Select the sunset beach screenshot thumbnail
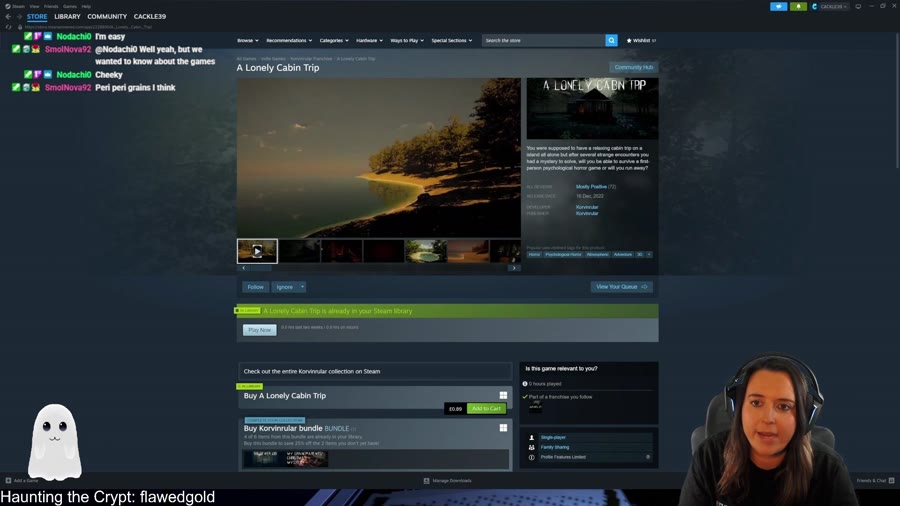 tap(468, 251)
